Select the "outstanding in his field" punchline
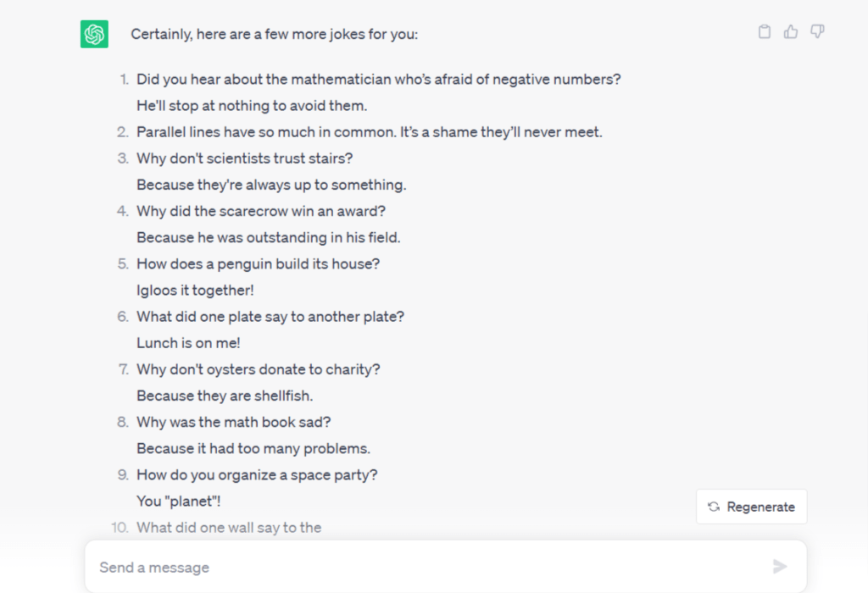The width and height of the screenshot is (868, 593). point(269,237)
